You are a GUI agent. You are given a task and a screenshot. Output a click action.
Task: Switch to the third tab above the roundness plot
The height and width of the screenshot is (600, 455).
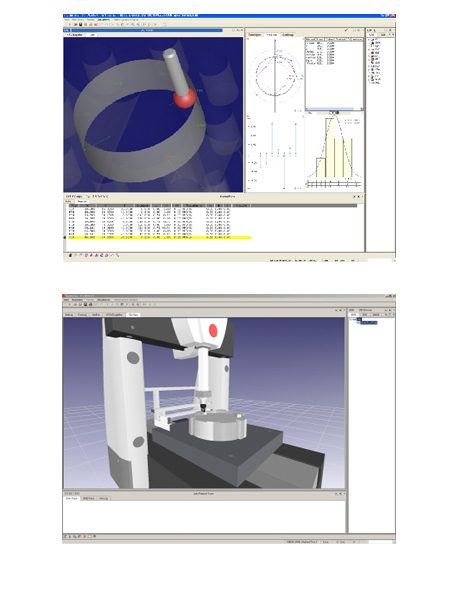(288, 35)
